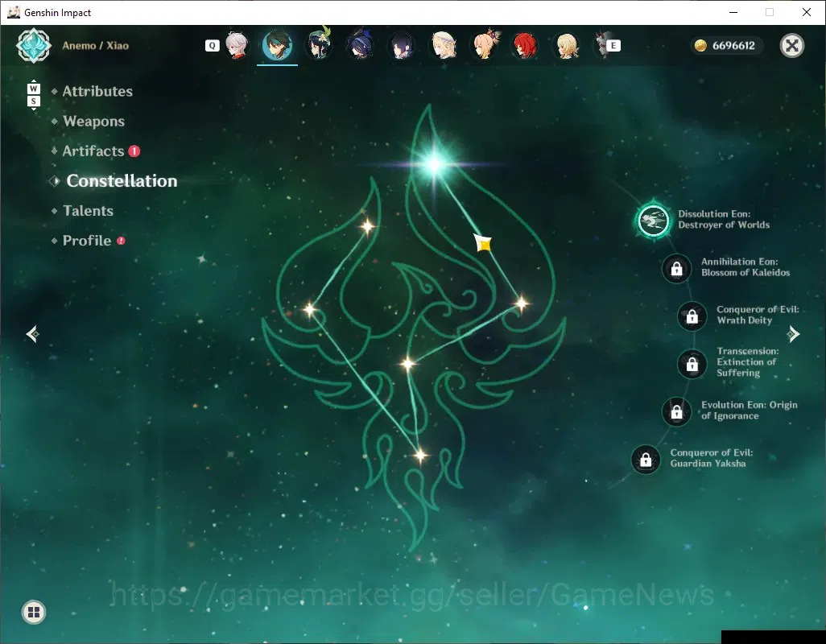This screenshot has height=644, width=826.
Task: Click 'Conqueror of Evil: Wrath Deity' label
Action: [x=758, y=315]
